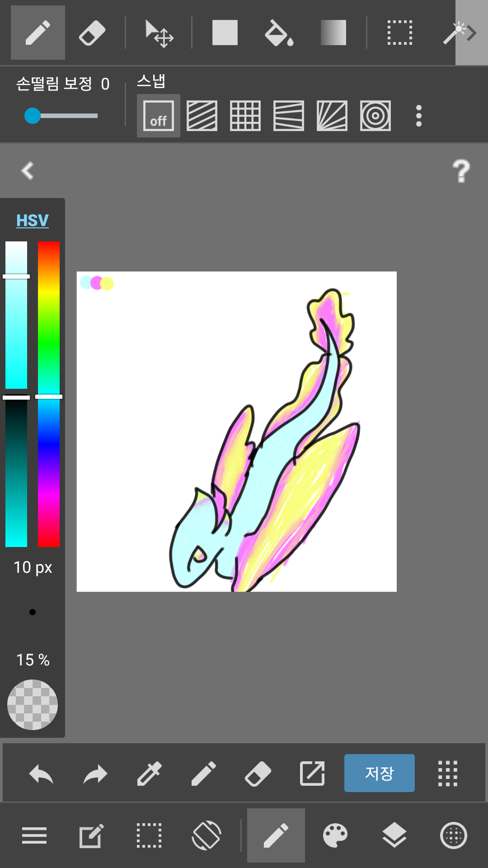The image size is (488, 868).
Task: Collapse the panel with left chevron
Action: [28, 171]
